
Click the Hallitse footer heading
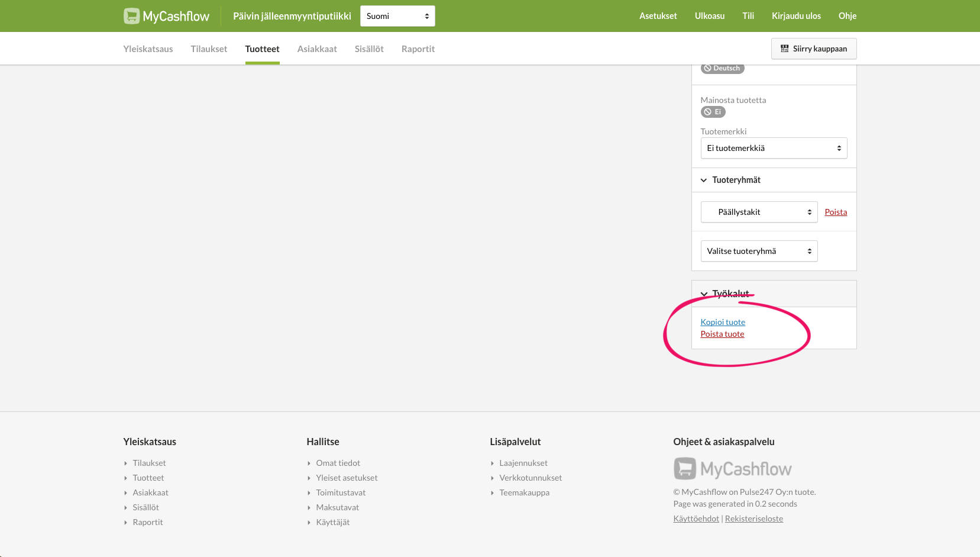[x=323, y=442]
